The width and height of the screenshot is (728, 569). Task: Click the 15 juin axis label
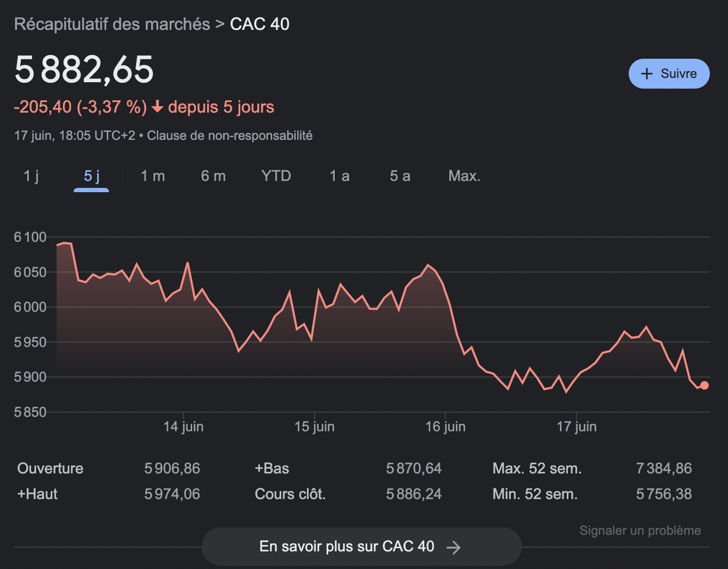pyautogui.click(x=314, y=426)
